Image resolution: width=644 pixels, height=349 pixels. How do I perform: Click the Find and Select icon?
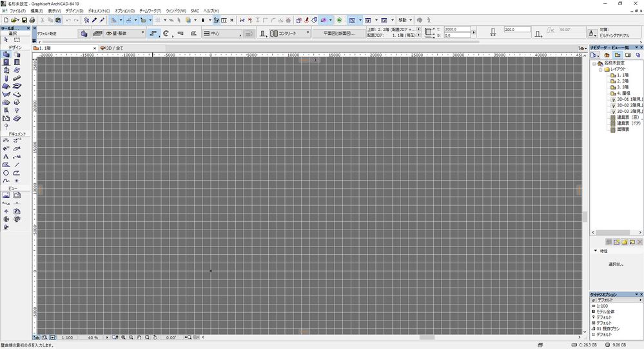click(86, 20)
